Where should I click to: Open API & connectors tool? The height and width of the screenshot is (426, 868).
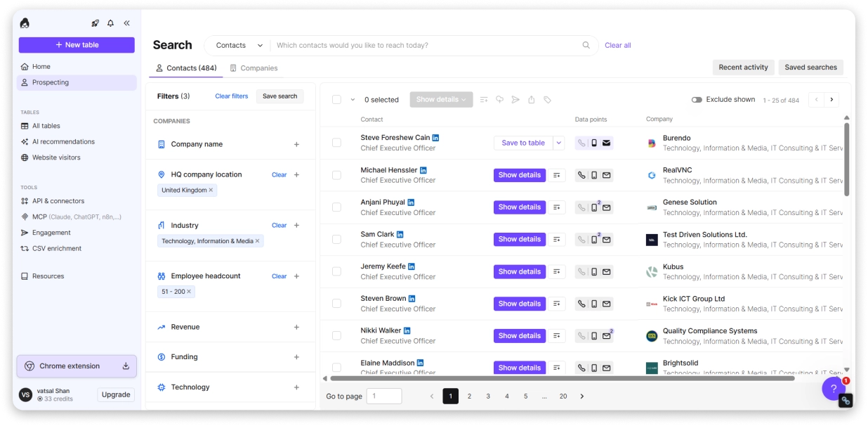[x=77, y=201]
